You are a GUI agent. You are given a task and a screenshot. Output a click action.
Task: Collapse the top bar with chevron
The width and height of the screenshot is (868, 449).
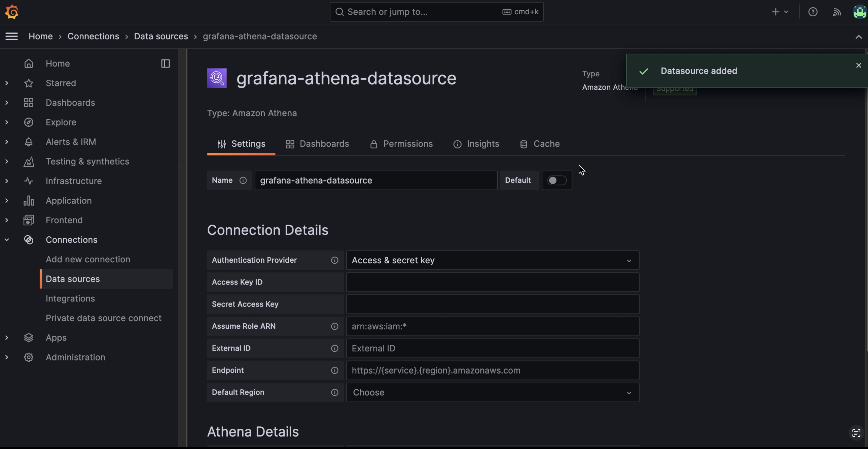tap(859, 37)
